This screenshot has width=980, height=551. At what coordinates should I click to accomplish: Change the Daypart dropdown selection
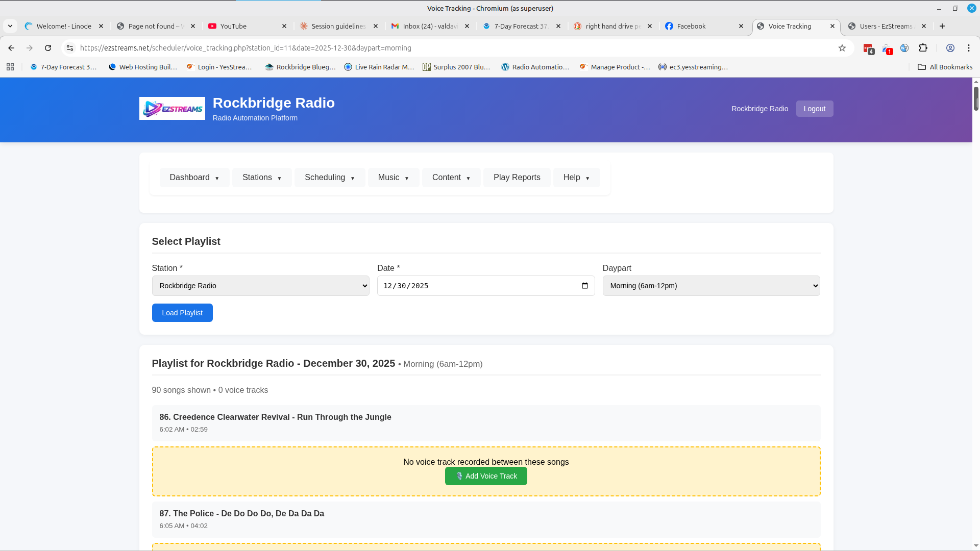(710, 286)
